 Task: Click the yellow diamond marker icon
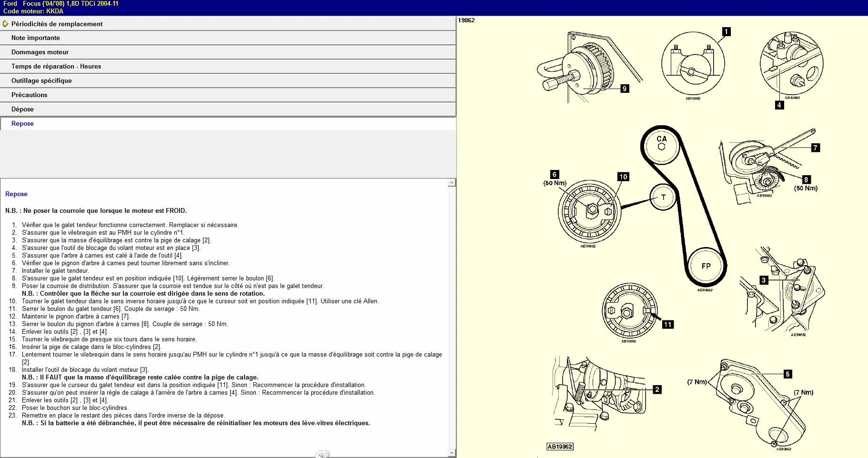(x=5, y=24)
